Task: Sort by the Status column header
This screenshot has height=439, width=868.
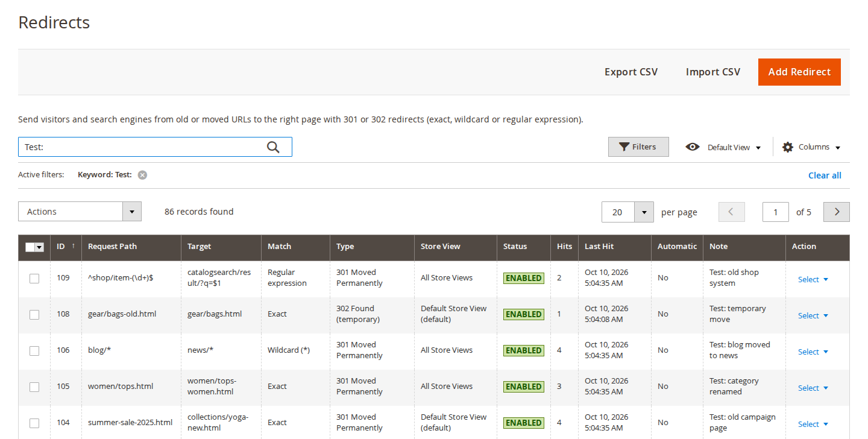Action: pos(524,247)
